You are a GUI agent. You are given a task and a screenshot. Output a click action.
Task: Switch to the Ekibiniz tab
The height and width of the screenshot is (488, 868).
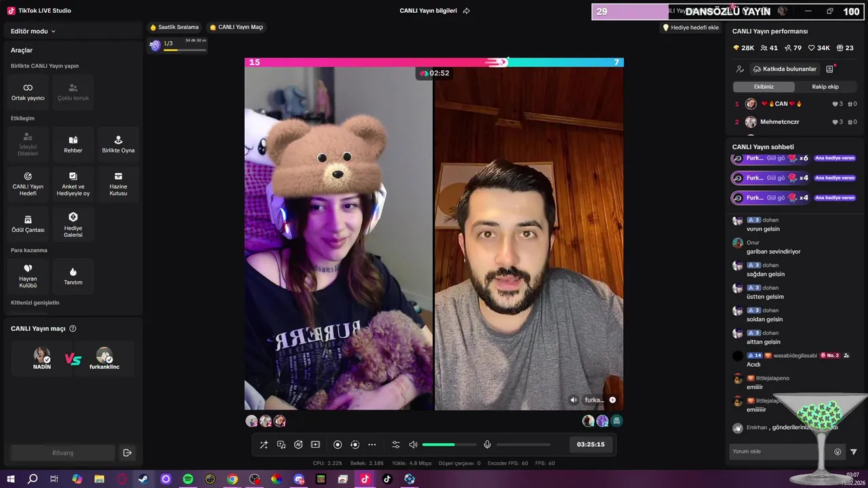(764, 87)
